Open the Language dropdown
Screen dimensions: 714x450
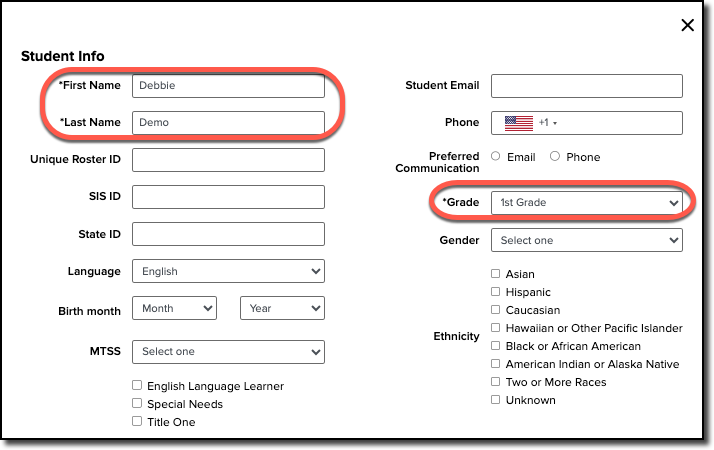click(228, 271)
